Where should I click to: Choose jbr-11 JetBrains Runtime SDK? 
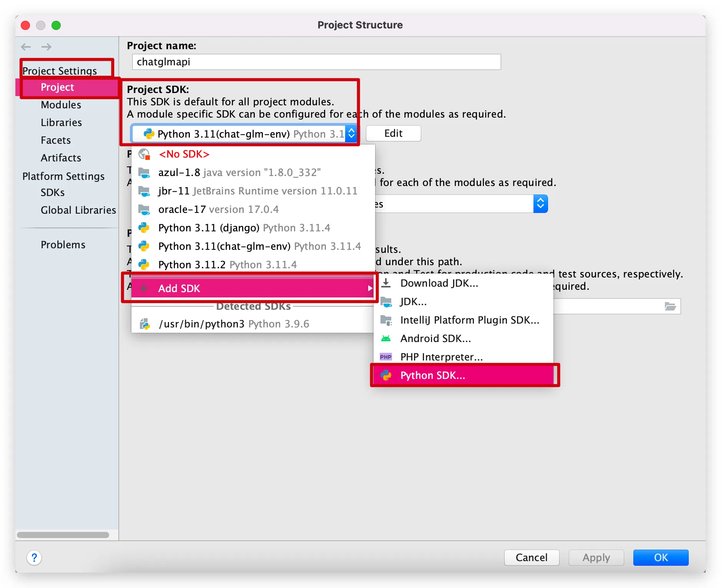253,191
